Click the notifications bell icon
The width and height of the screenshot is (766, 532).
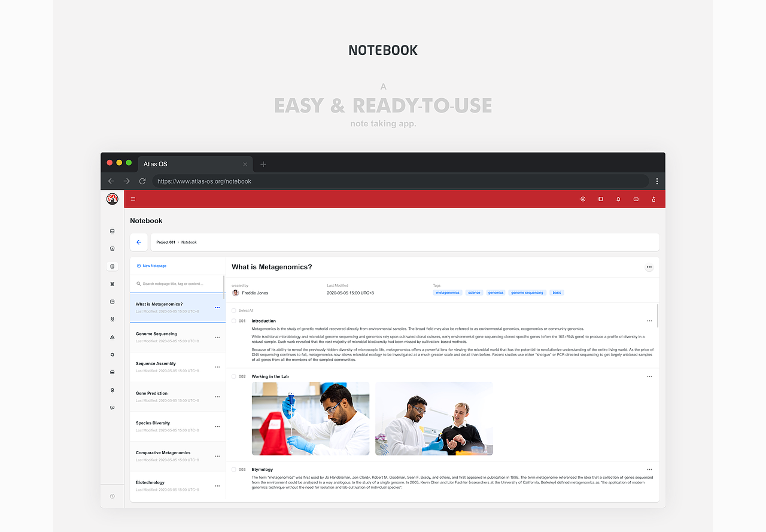pyautogui.click(x=618, y=199)
